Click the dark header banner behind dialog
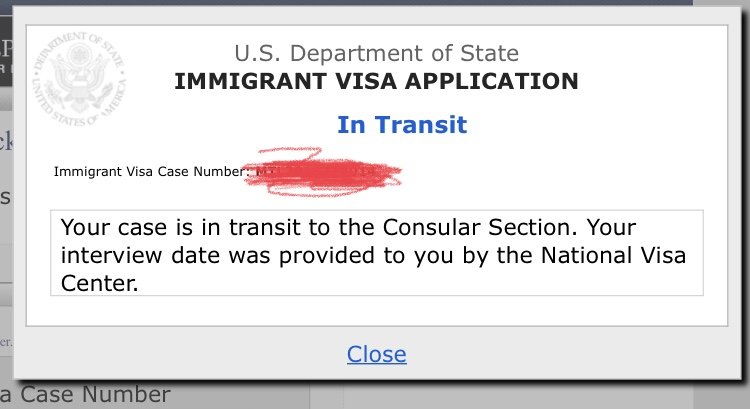Image resolution: width=750 pixels, height=409 pixels. [8, 60]
